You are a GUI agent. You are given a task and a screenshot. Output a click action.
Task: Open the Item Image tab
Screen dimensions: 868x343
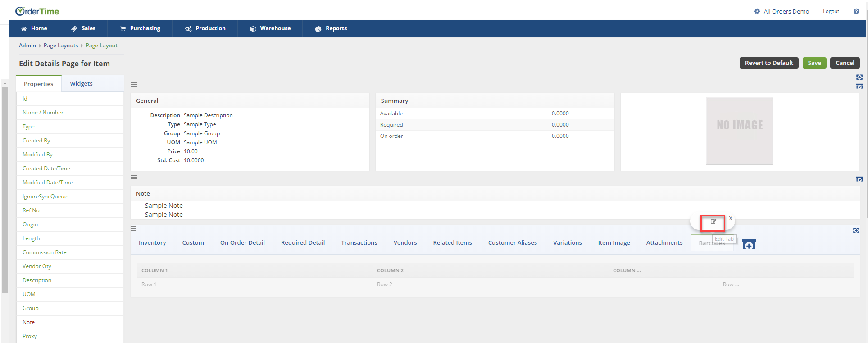point(614,242)
